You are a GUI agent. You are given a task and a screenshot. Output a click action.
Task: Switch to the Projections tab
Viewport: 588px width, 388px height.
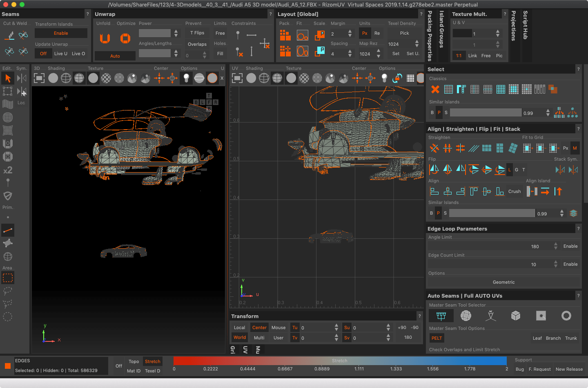514,26
